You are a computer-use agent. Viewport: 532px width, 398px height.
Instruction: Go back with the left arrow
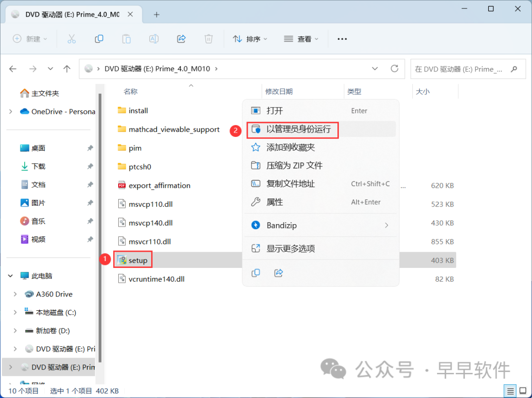(x=13, y=69)
